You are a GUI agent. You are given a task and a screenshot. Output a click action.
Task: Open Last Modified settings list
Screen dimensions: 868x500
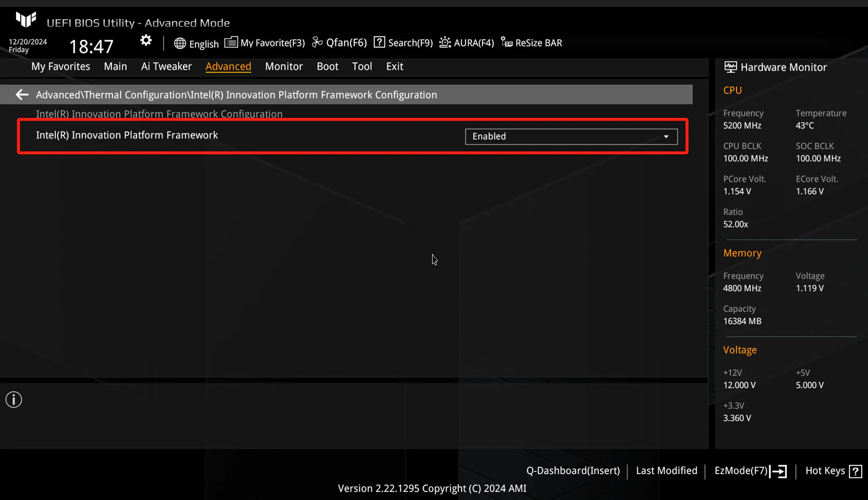tap(666, 471)
